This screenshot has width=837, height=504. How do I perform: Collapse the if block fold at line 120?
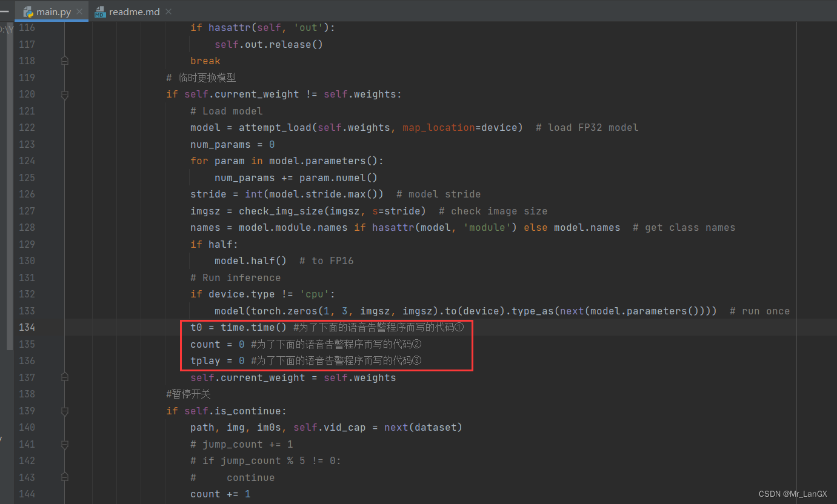tap(65, 94)
